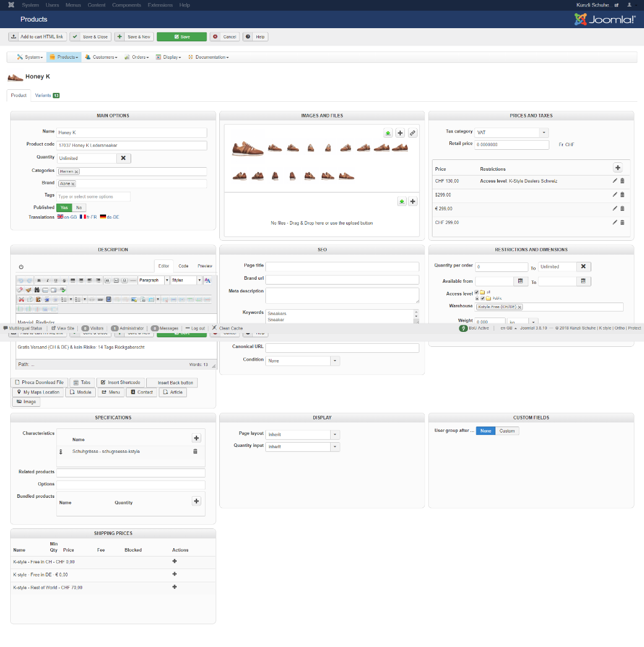Image resolution: width=644 pixels, height=647 pixels.
Task: Select None for User group after purchase
Action: (486, 431)
